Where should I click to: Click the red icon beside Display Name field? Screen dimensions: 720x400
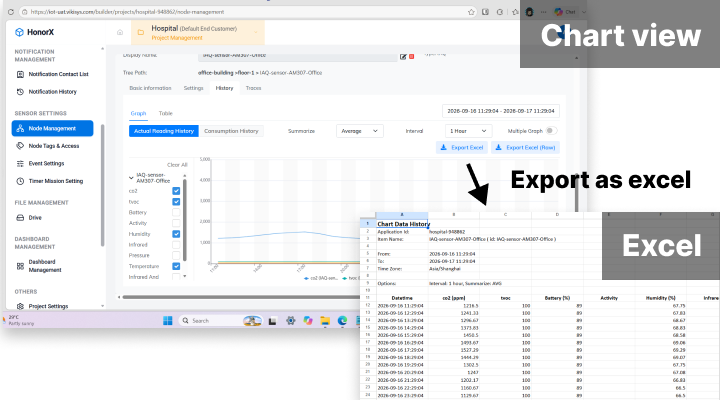[x=411, y=56]
